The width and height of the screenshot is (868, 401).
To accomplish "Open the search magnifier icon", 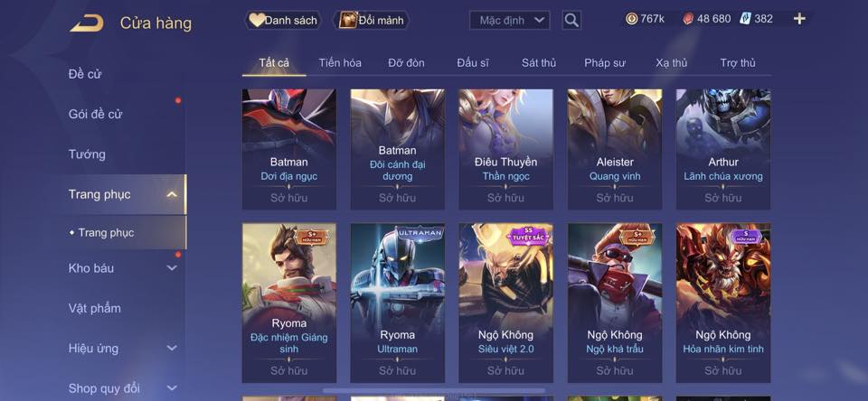I will (x=571, y=21).
